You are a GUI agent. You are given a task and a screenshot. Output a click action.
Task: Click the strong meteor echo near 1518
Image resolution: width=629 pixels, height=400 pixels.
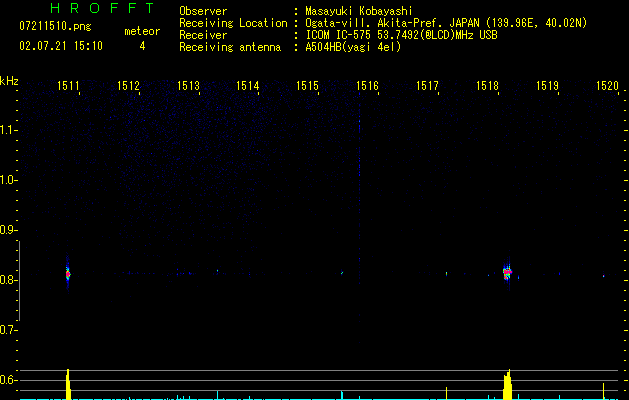(x=507, y=273)
